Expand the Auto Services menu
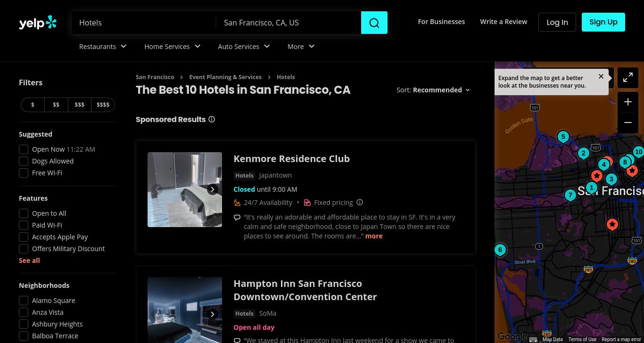644x343 pixels. click(244, 47)
